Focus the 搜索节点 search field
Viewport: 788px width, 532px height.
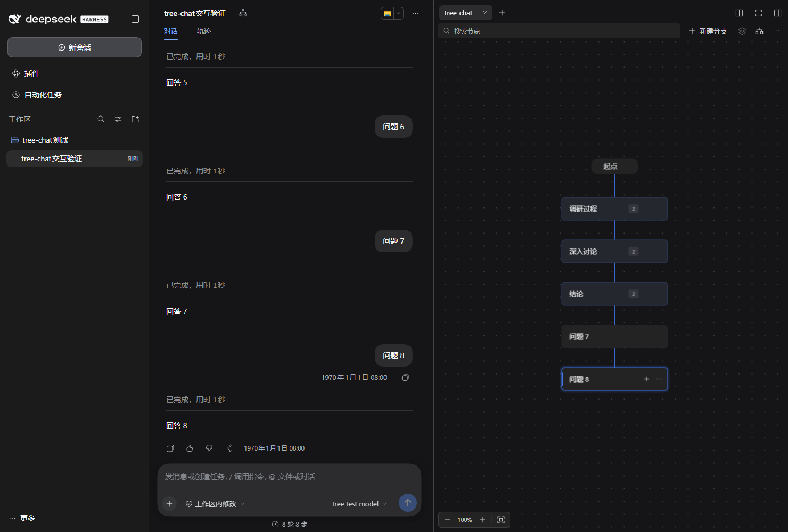560,31
